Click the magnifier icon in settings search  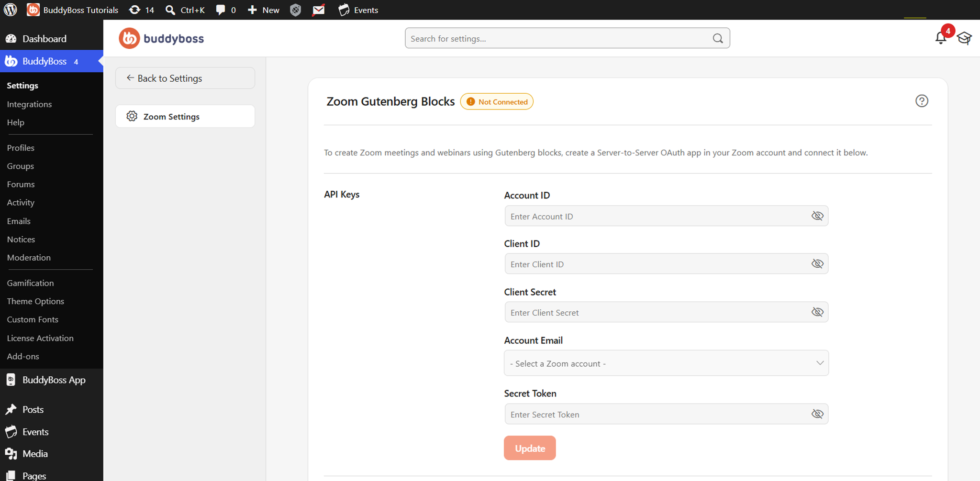click(x=718, y=38)
